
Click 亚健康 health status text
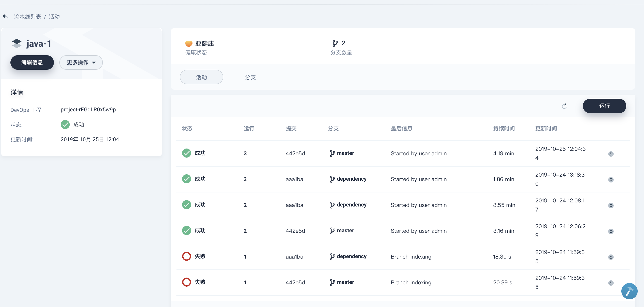[204, 43]
